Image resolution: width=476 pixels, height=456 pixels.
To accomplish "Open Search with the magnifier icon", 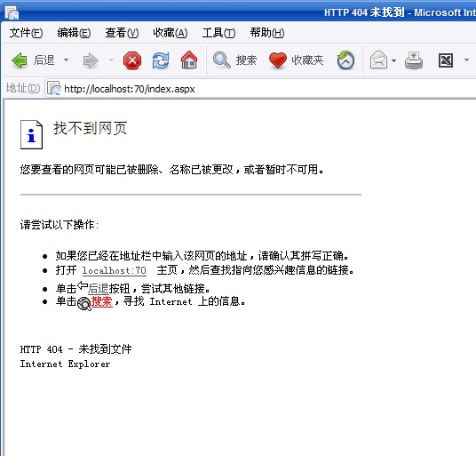I will coord(222,60).
